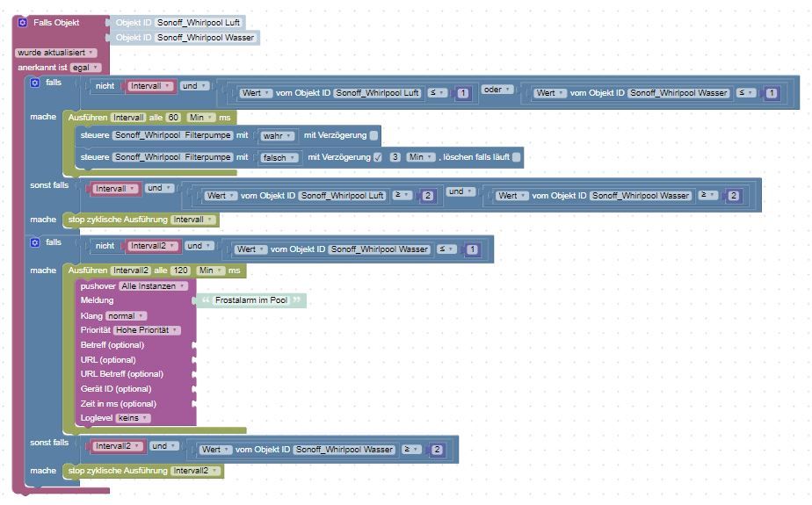Click the 'URL Betreff (optional)' label
The height and width of the screenshot is (505, 812).
point(121,374)
